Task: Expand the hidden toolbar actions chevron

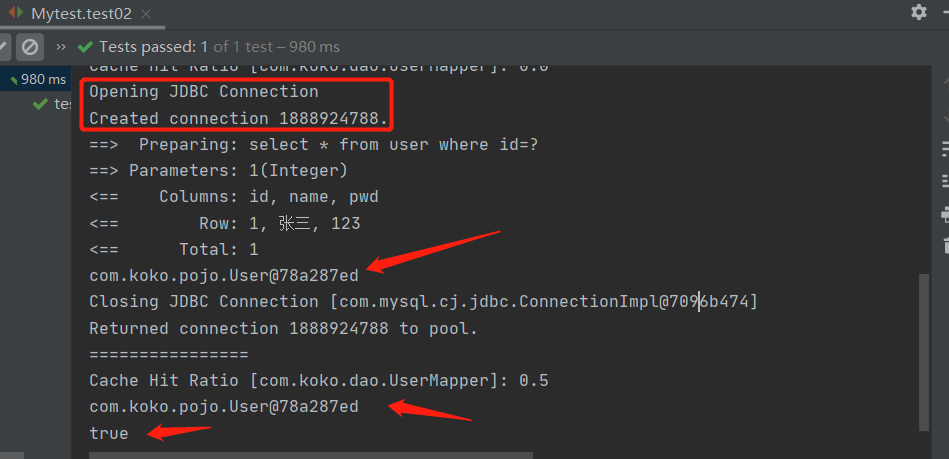Action: (61, 47)
